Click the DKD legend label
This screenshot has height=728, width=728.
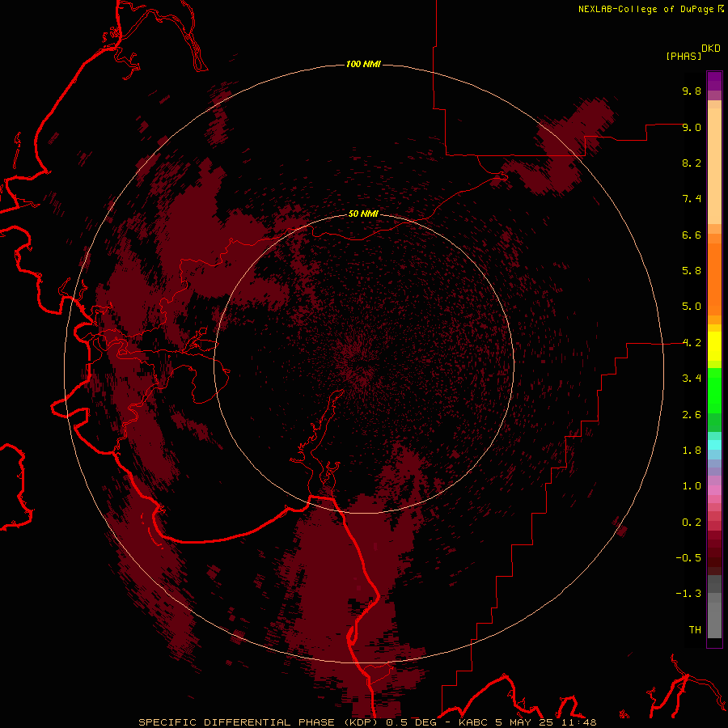tap(711, 49)
